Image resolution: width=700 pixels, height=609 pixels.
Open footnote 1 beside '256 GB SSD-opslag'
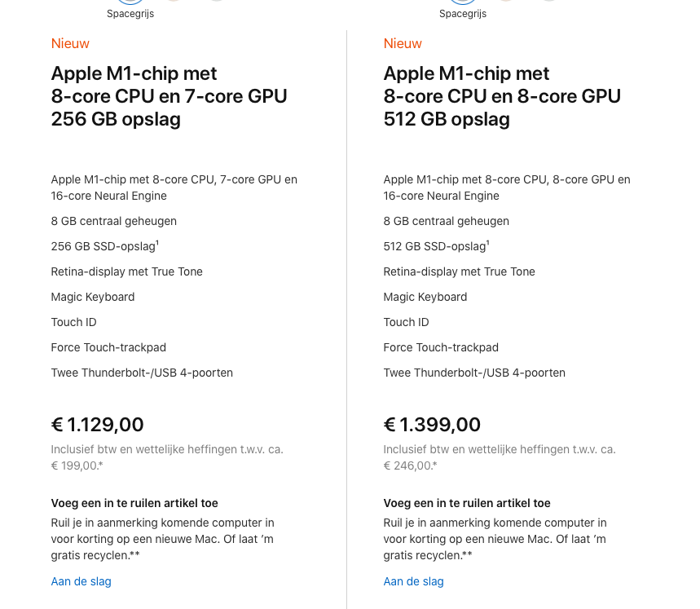pos(157,243)
